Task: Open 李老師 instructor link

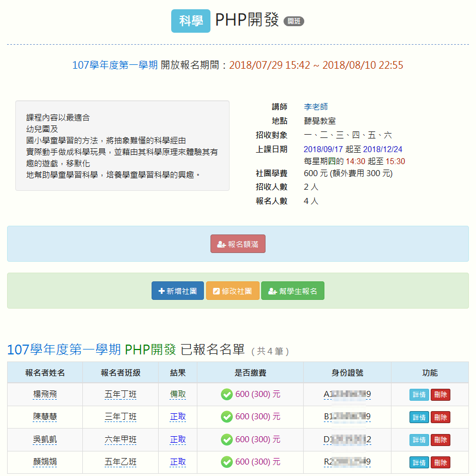Action: [x=316, y=107]
